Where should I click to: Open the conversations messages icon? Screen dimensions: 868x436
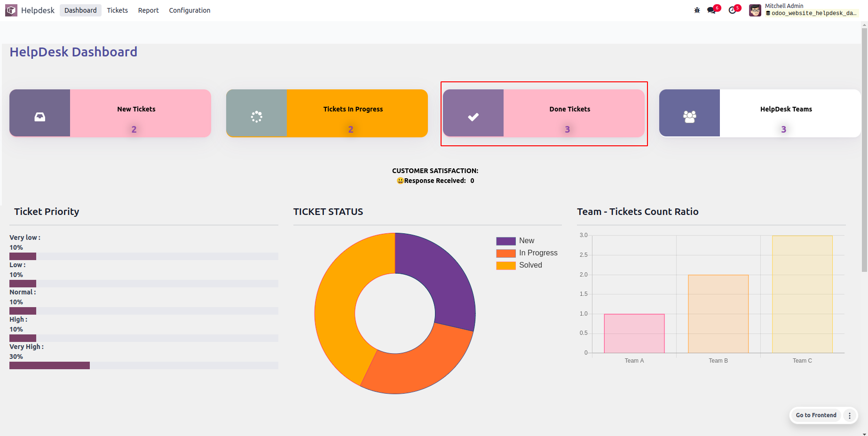(711, 10)
